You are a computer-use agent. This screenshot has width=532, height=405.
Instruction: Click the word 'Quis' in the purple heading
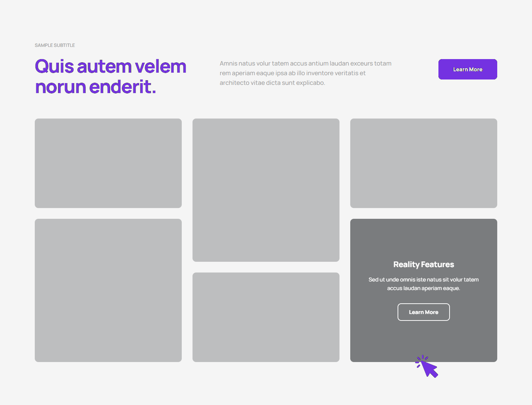coord(54,67)
